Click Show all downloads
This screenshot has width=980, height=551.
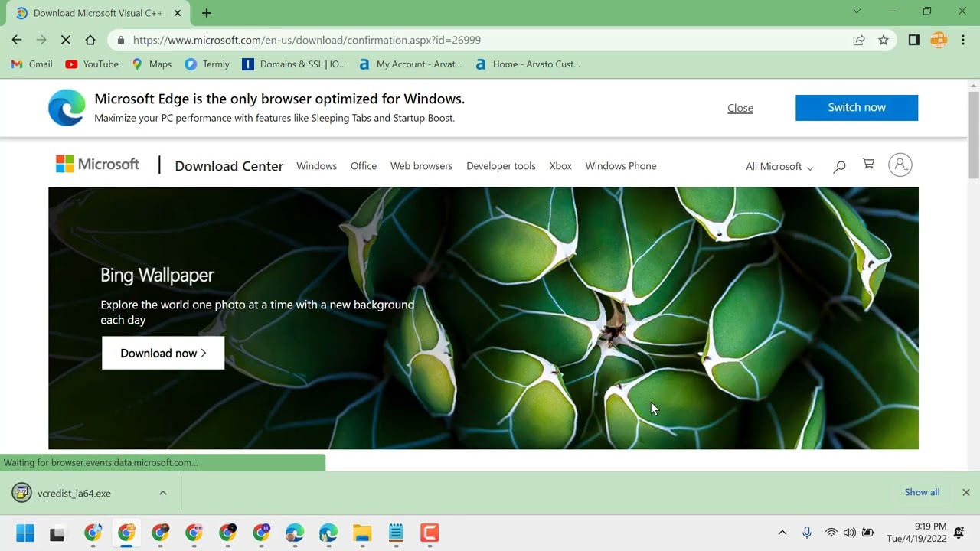[922, 493]
